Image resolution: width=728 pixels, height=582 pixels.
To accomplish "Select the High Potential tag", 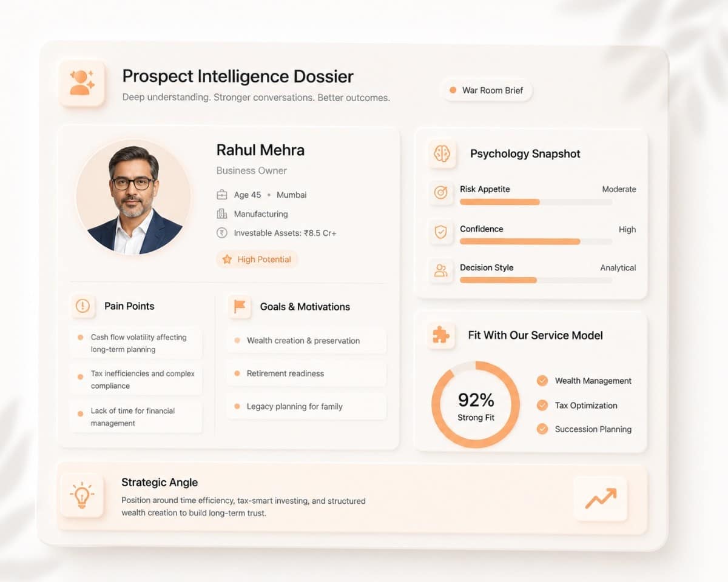I will coord(257,259).
